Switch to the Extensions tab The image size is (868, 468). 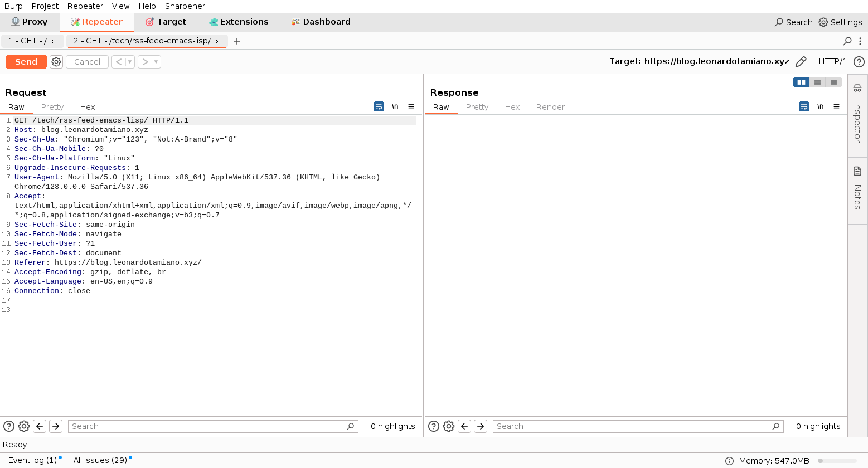coord(239,22)
